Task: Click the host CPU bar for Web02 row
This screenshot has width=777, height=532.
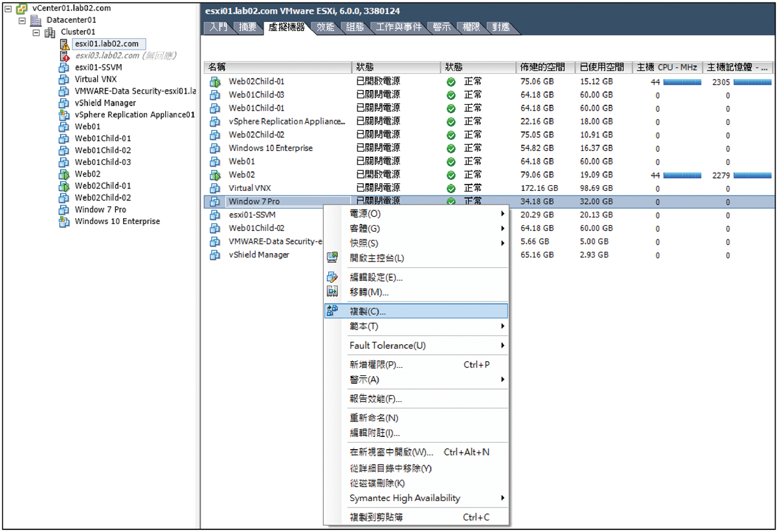Action: [x=682, y=175]
